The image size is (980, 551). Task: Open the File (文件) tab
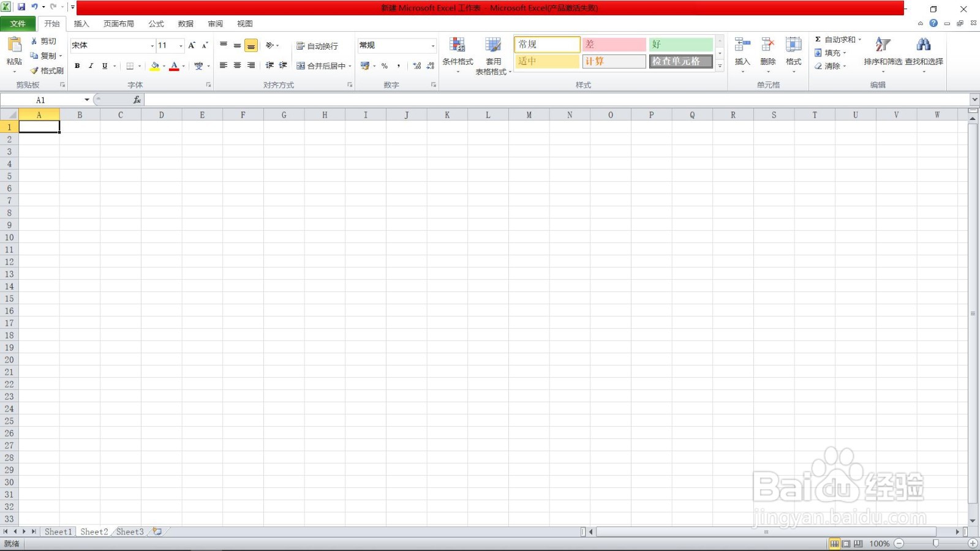pos(18,24)
